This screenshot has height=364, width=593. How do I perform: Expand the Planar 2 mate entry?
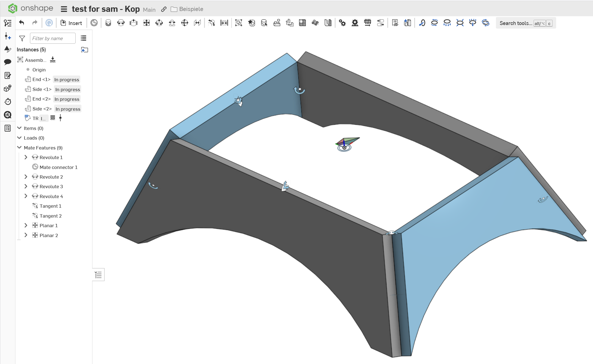point(26,235)
